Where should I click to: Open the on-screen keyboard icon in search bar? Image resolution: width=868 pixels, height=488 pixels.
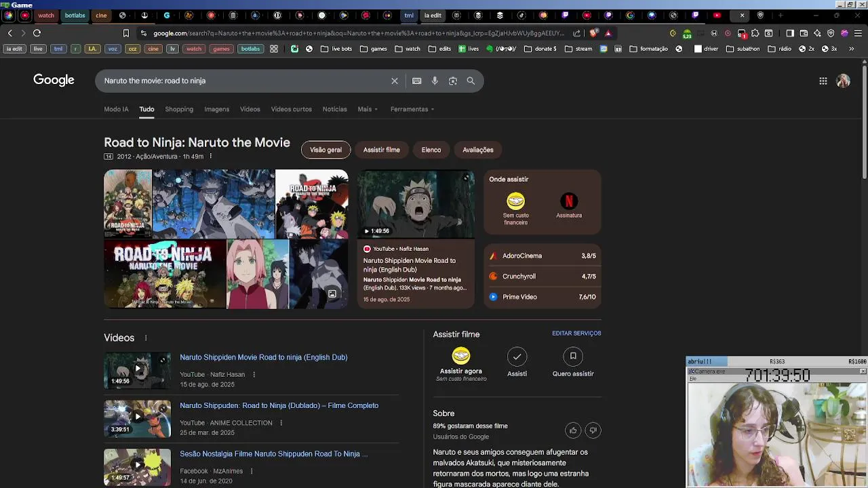[x=416, y=81]
